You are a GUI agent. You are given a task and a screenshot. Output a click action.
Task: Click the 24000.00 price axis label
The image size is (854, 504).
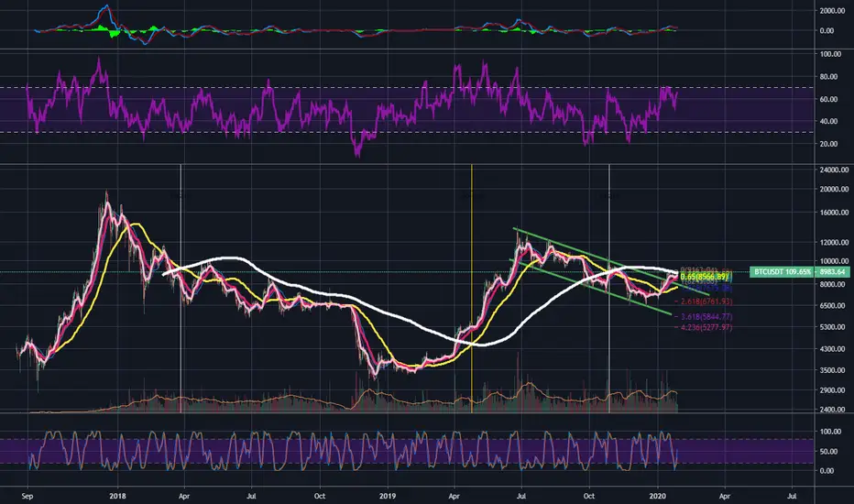834,170
